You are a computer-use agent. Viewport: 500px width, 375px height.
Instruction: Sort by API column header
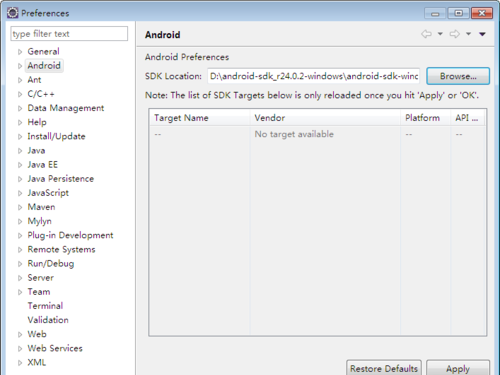click(468, 118)
